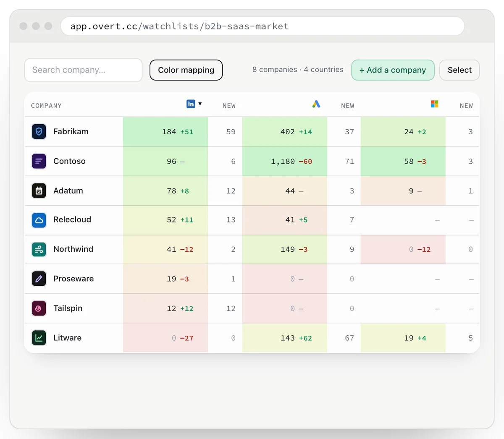The image size is (504, 439).
Task: Click the Adatum calendar logo icon
Action: click(39, 191)
